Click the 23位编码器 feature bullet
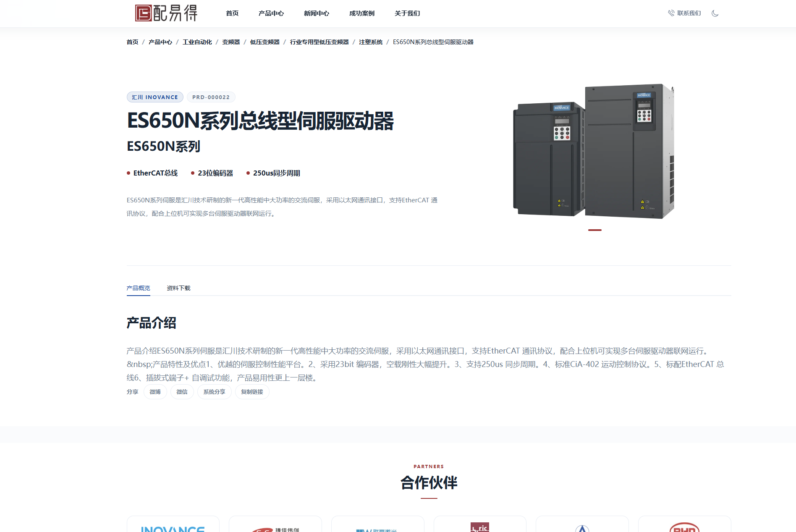 [212, 173]
